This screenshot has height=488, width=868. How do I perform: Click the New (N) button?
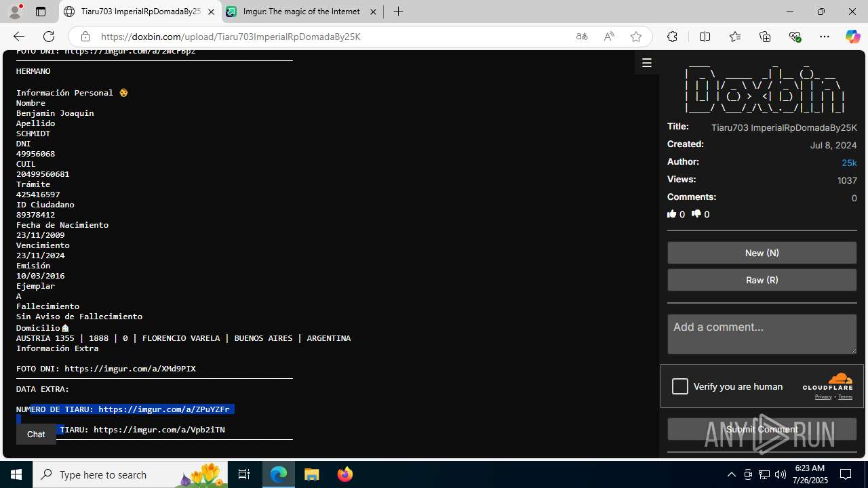(762, 253)
